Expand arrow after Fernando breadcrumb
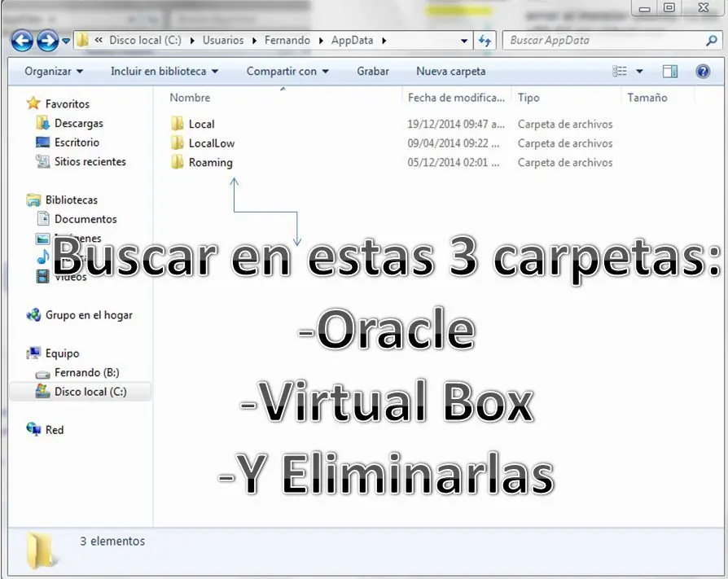This screenshot has width=728, height=579. click(x=321, y=41)
